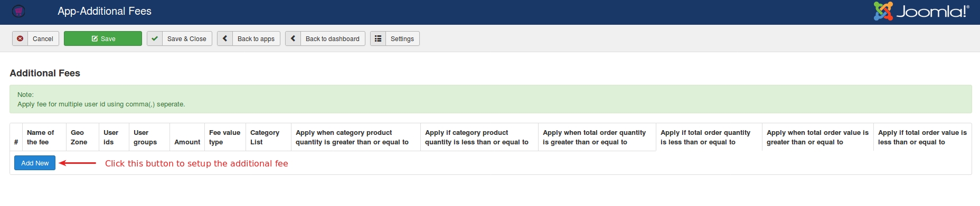Click the User groups column header

(145, 138)
